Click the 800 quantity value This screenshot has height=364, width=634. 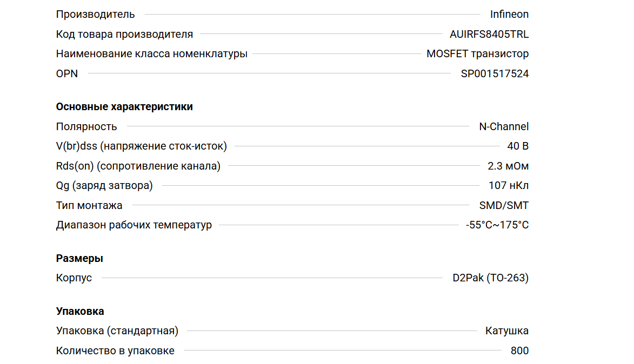[519, 351]
